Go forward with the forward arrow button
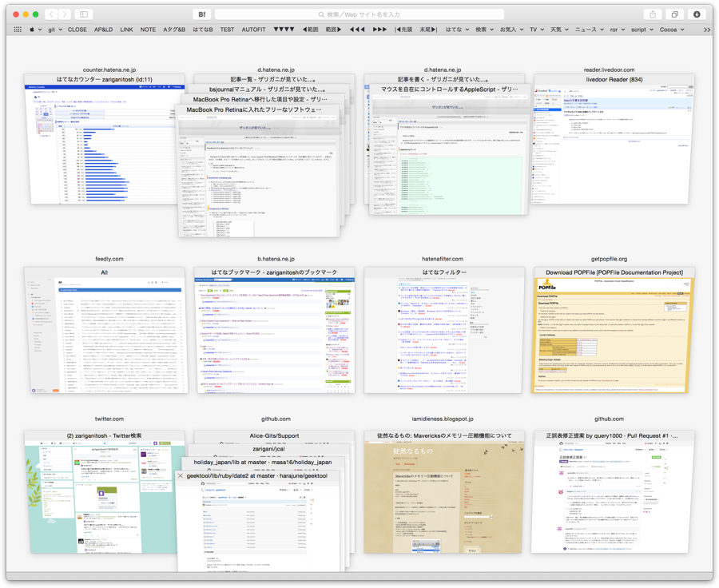Viewport: 719px width, 588px height. pyautogui.click(x=65, y=14)
